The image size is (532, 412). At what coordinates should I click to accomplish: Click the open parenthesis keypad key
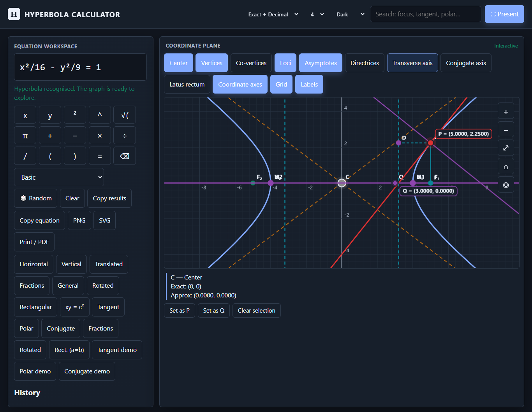50,156
